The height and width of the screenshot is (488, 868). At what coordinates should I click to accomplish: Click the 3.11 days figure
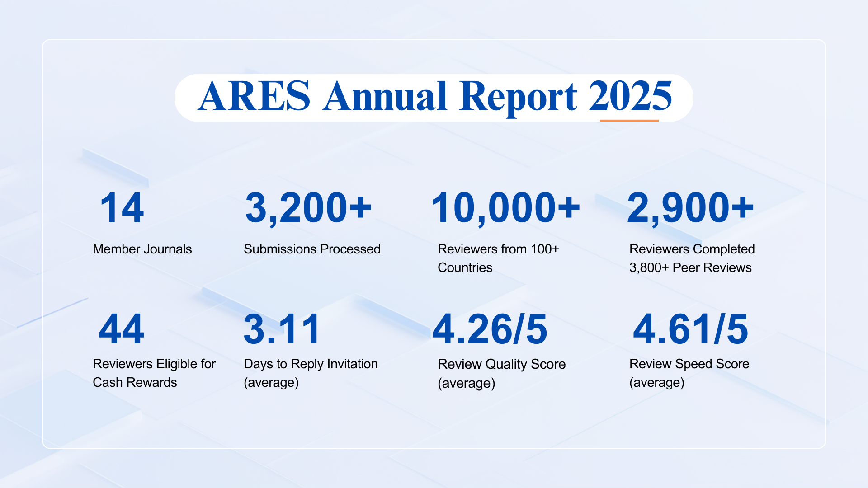[282, 329]
